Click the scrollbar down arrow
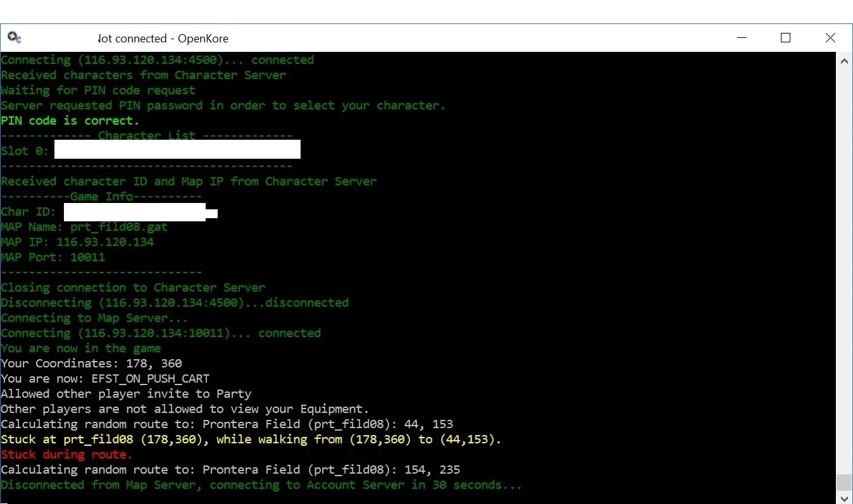The image size is (853, 504). click(x=844, y=498)
